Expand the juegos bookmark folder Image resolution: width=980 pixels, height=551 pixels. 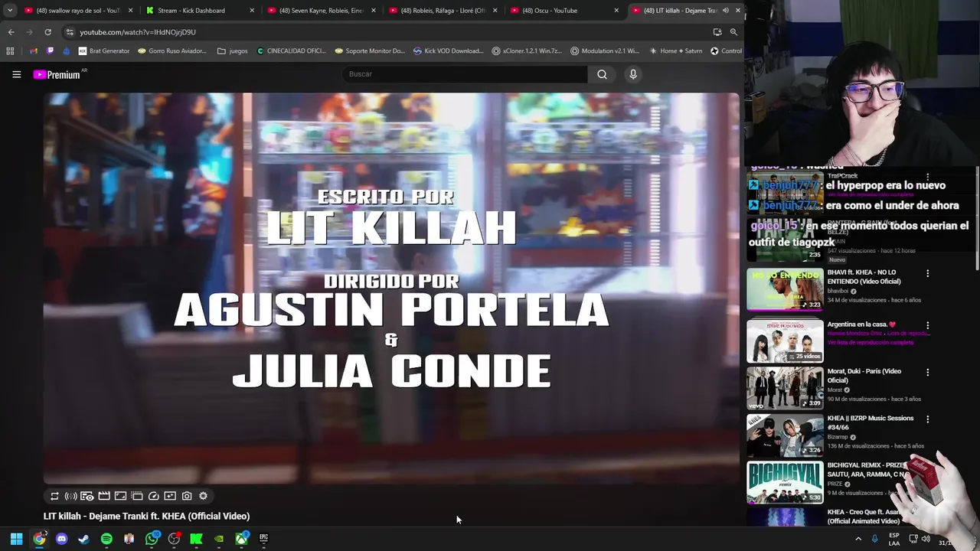click(233, 51)
